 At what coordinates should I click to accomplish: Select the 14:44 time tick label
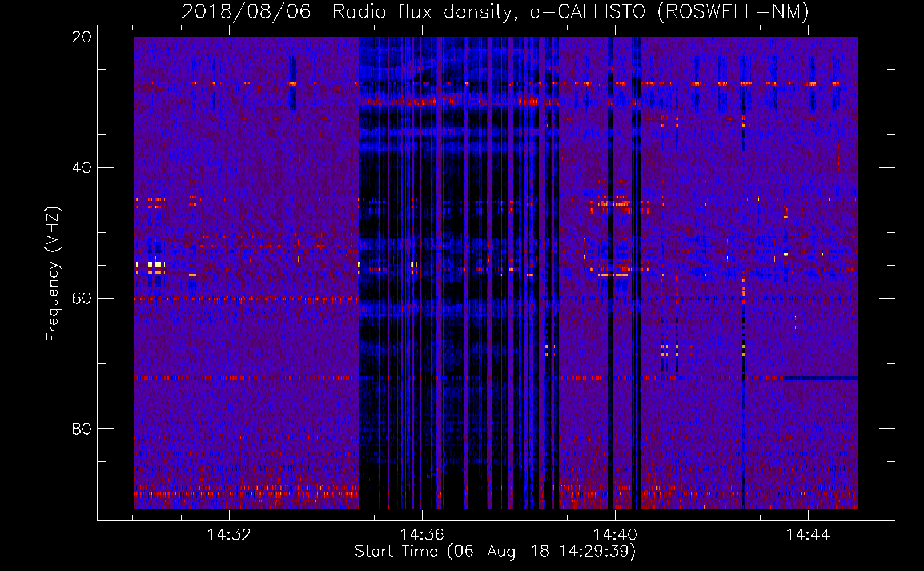click(x=808, y=534)
